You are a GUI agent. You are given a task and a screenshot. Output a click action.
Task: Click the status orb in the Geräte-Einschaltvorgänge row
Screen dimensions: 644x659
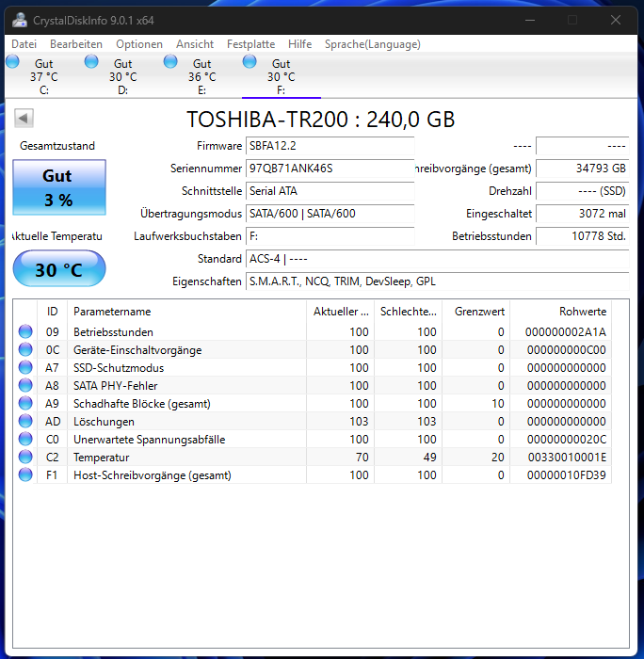coord(25,349)
